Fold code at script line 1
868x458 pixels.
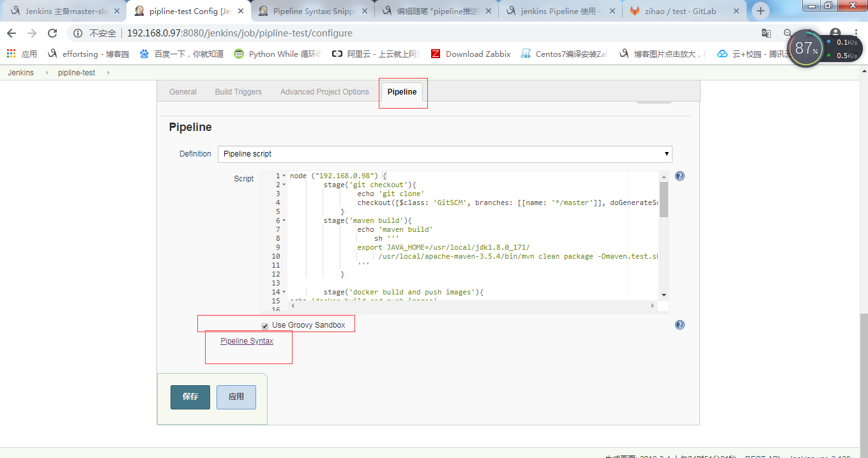284,176
